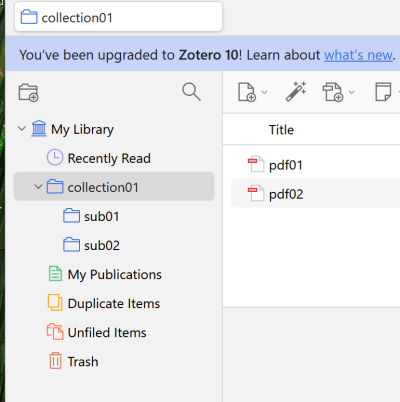The width and height of the screenshot is (400, 402).
Task: Select the "pdf02" title
Action: pos(286,194)
